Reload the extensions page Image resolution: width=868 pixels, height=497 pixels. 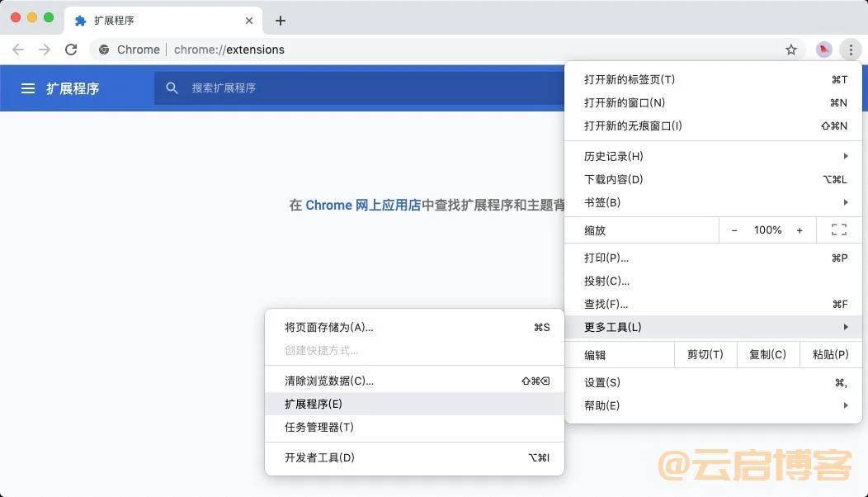coord(71,50)
